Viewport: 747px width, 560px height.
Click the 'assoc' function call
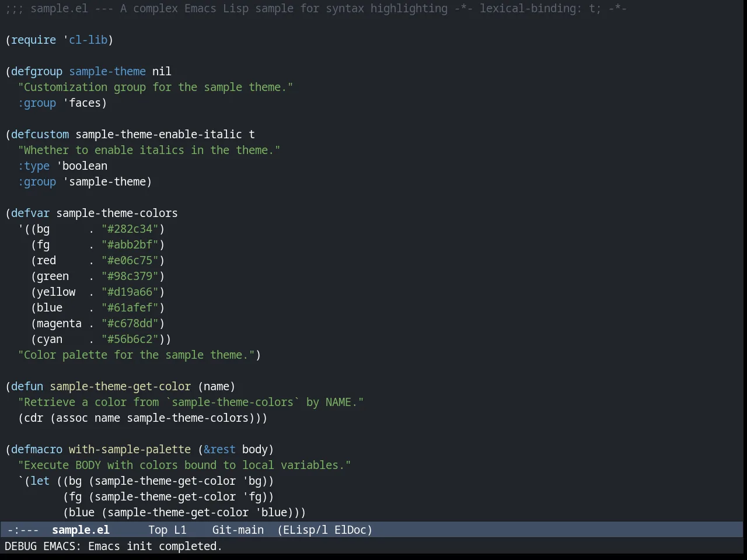click(72, 418)
